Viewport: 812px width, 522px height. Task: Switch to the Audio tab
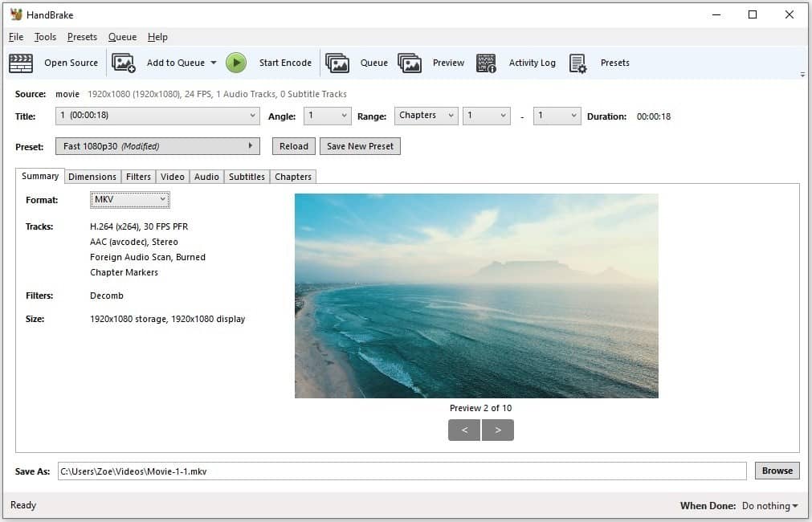coord(206,177)
